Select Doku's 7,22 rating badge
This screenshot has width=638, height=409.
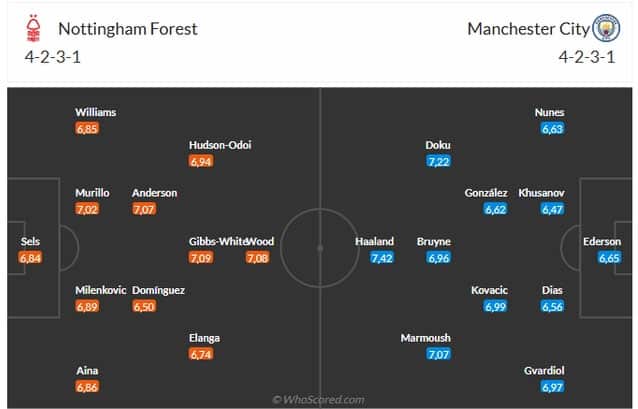pos(439,162)
